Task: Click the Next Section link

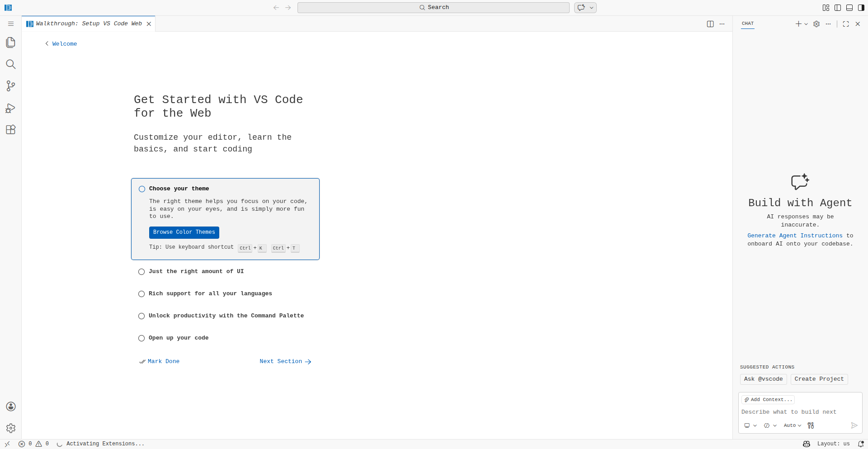Action: (285, 361)
